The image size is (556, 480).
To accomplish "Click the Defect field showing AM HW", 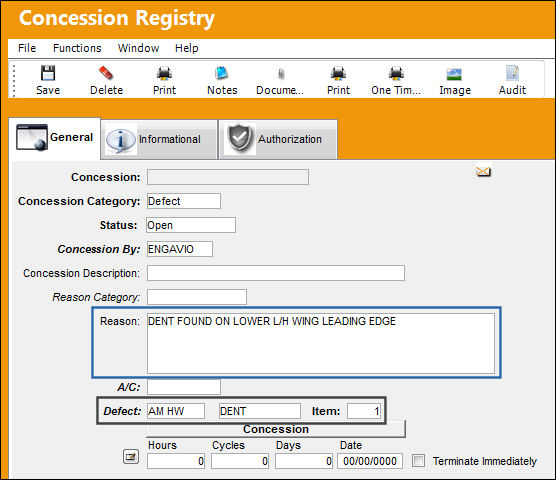I will coord(176,411).
